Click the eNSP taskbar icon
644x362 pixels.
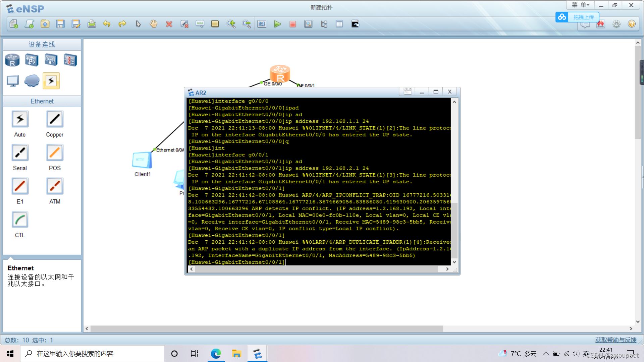coord(257,354)
